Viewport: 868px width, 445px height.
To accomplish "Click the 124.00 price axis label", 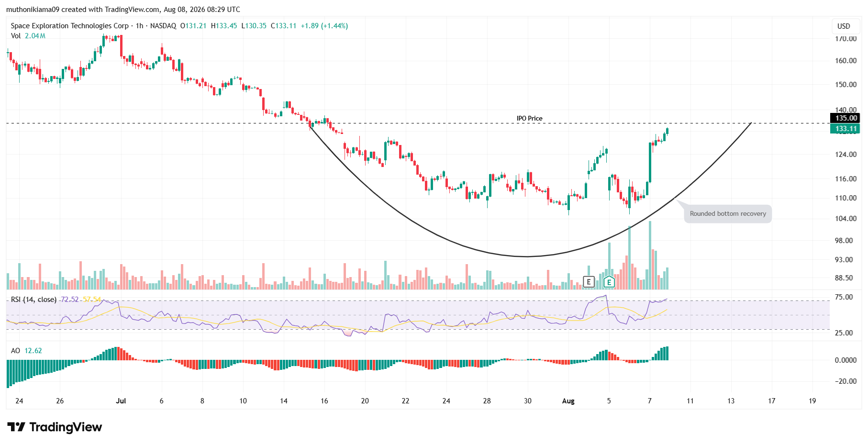I will 846,155.
